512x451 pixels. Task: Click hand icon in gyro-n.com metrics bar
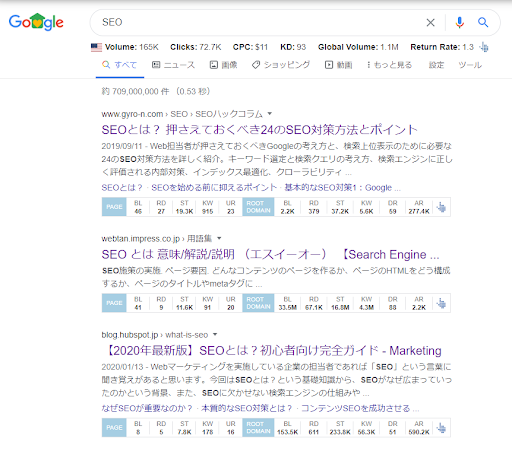pyautogui.click(x=441, y=207)
